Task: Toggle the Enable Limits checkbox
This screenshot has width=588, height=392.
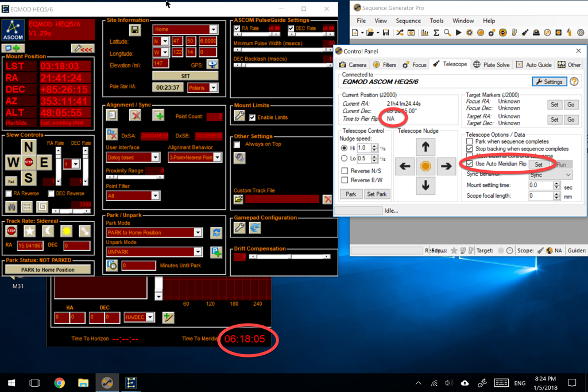Action: click(x=252, y=117)
